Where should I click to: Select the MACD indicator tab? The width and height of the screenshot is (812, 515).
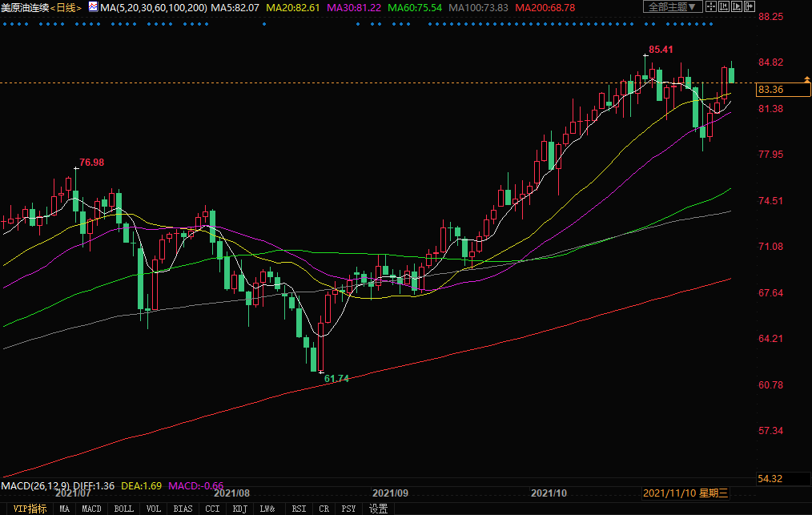tap(92, 509)
